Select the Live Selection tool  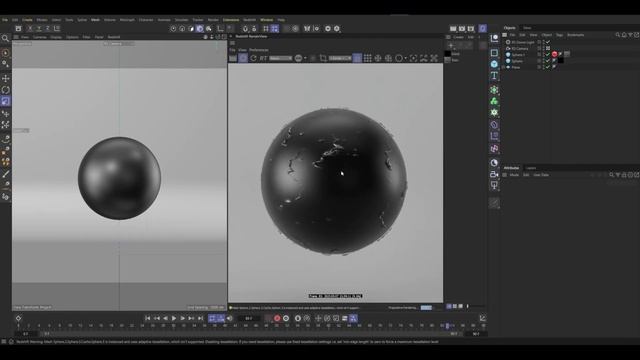click(5, 53)
